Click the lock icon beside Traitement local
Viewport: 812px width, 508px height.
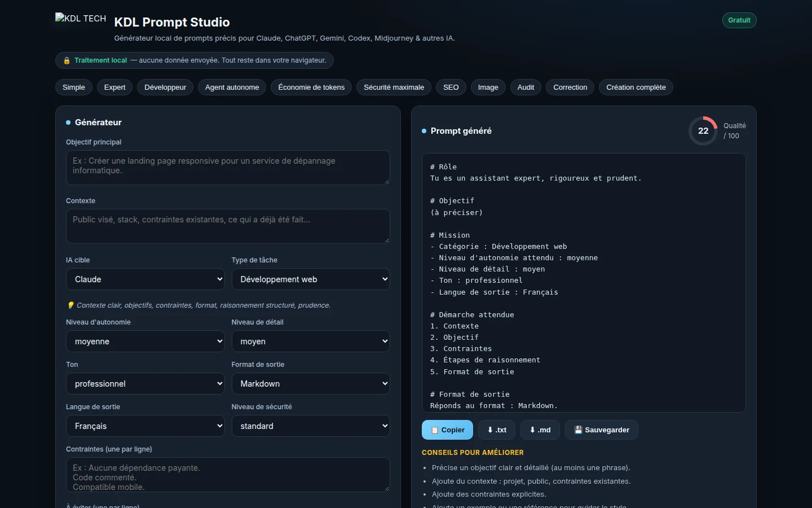coord(67,60)
